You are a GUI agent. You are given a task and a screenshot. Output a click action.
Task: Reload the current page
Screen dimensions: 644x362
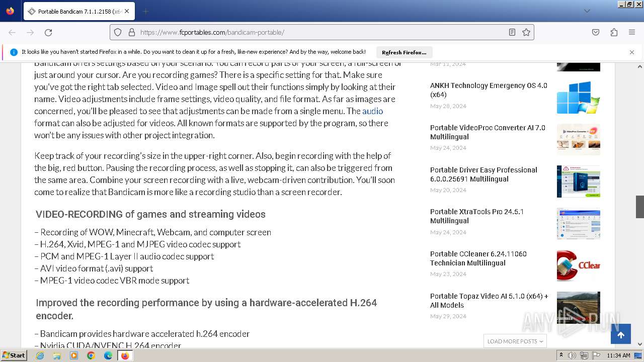click(x=48, y=32)
